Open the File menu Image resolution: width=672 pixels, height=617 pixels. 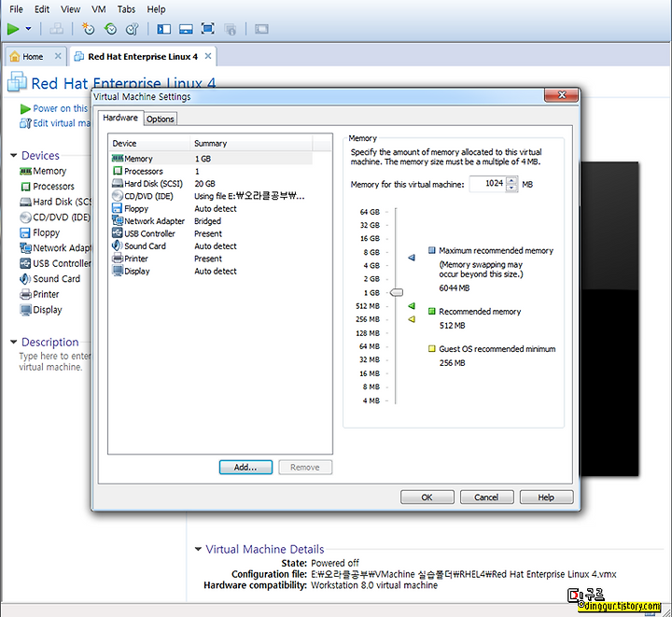[16, 9]
